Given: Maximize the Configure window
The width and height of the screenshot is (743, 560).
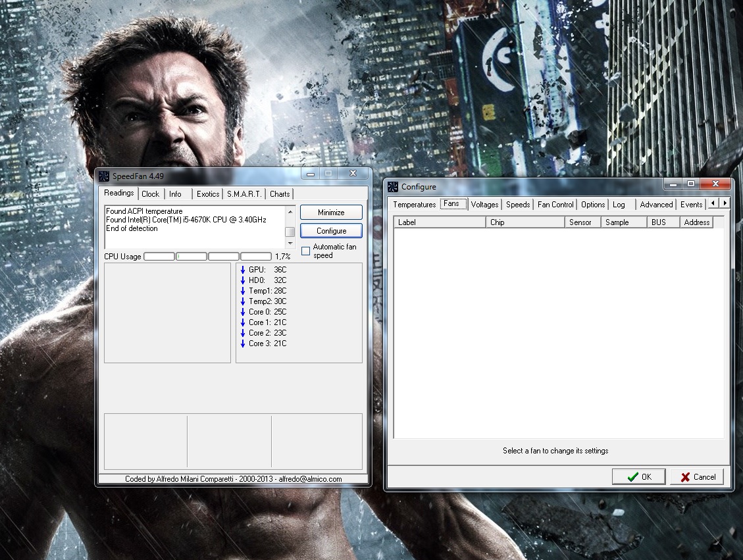Looking at the screenshot, I should pos(691,184).
